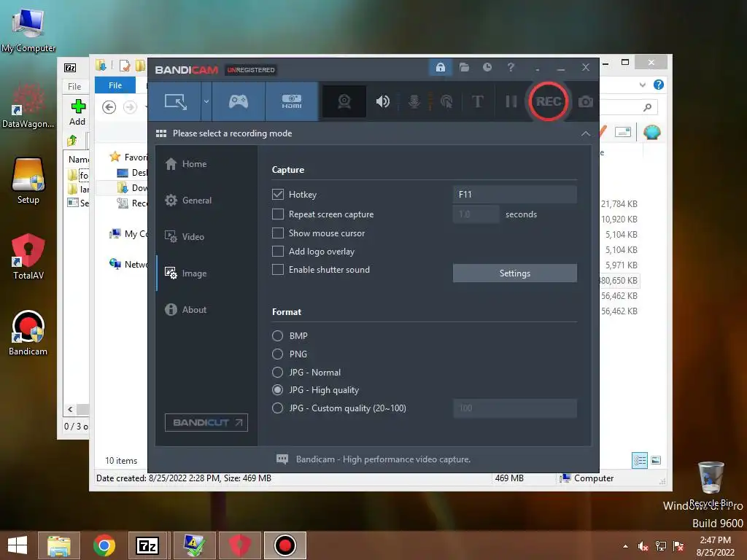This screenshot has height=560, width=747.
Task: Enable Add logo overlay checkbox
Action: [278, 252]
